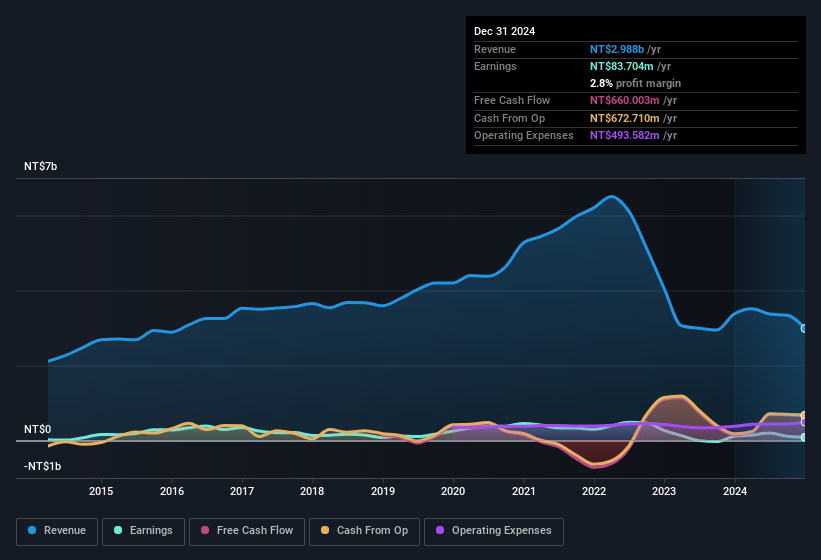Click the 2018 x-axis label
This screenshot has height=560, width=821.
(312, 491)
